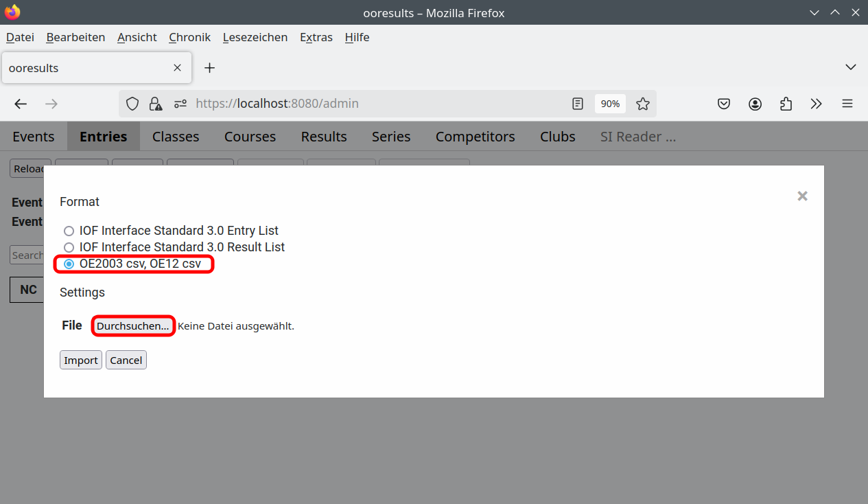Click the NC table header cell

(28, 289)
